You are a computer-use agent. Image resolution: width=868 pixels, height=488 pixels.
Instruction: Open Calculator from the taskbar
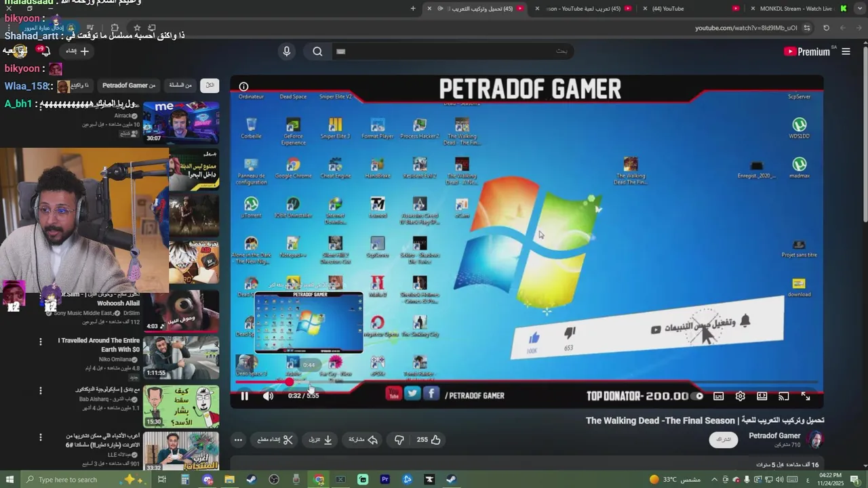184,479
